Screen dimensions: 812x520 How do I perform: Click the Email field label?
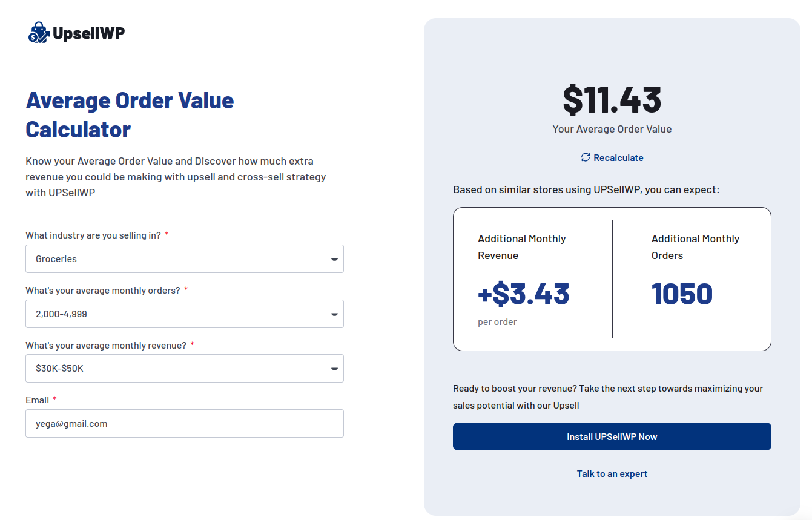(38, 400)
